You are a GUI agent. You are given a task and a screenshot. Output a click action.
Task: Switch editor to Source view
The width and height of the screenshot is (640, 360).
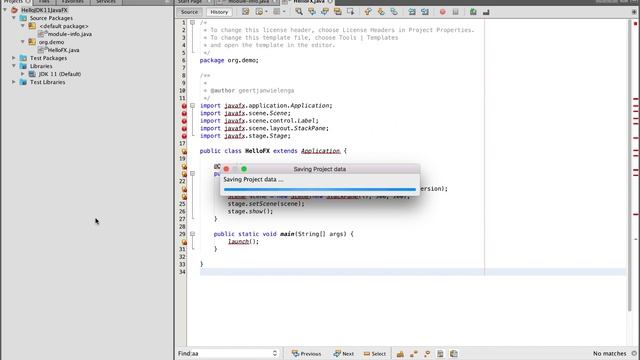click(189, 12)
